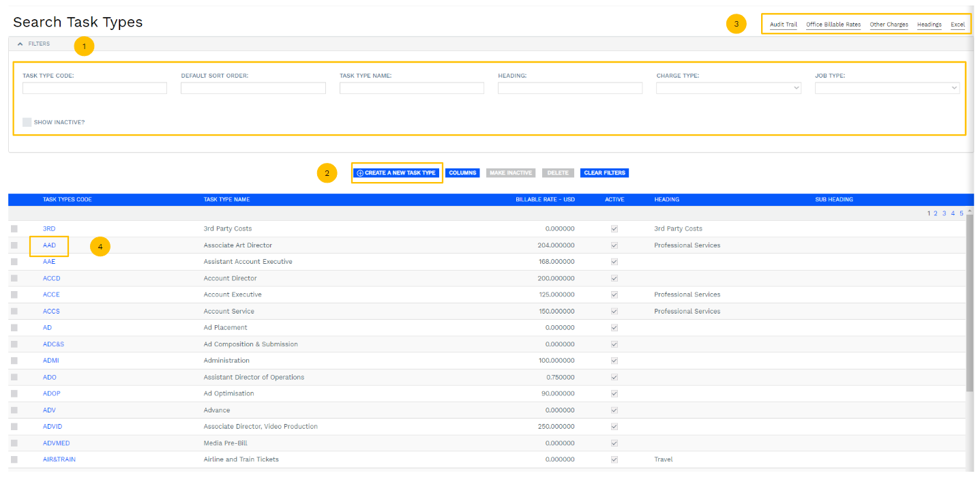The height and width of the screenshot is (484, 980).
Task: Open the AAD task type code
Action: [x=49, y=245]
